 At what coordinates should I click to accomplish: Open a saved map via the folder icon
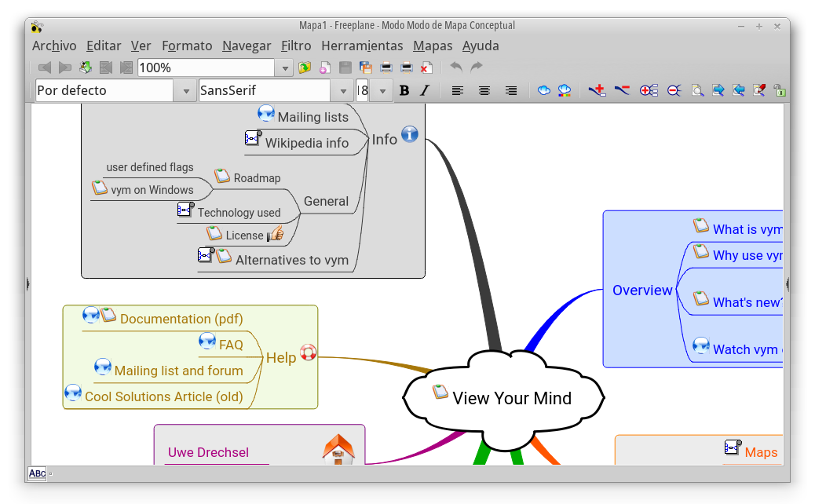pyautogui.click(x=305, y=68)
